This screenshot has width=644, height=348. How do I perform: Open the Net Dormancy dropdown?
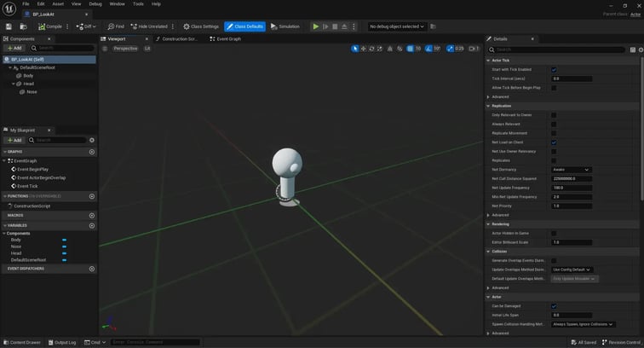[571, 169]
